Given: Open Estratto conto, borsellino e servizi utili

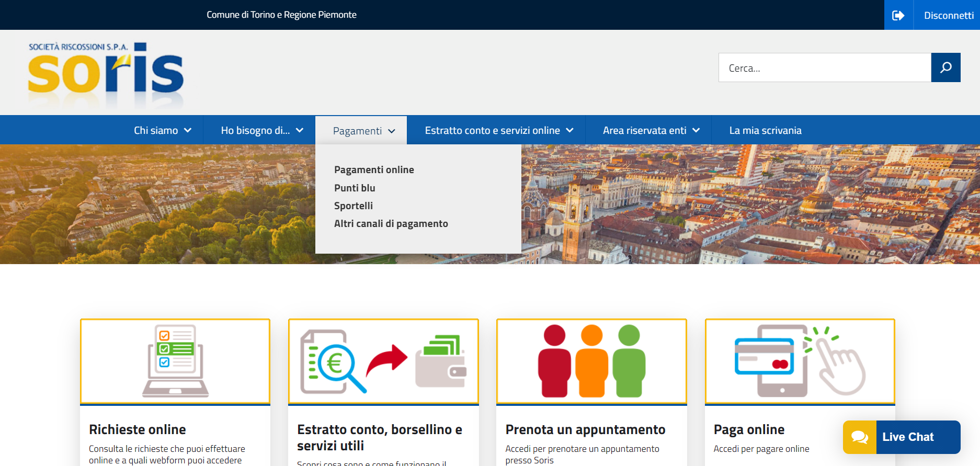Looking at the screenshot, I should pyautogui.click(x=380, y=437).
